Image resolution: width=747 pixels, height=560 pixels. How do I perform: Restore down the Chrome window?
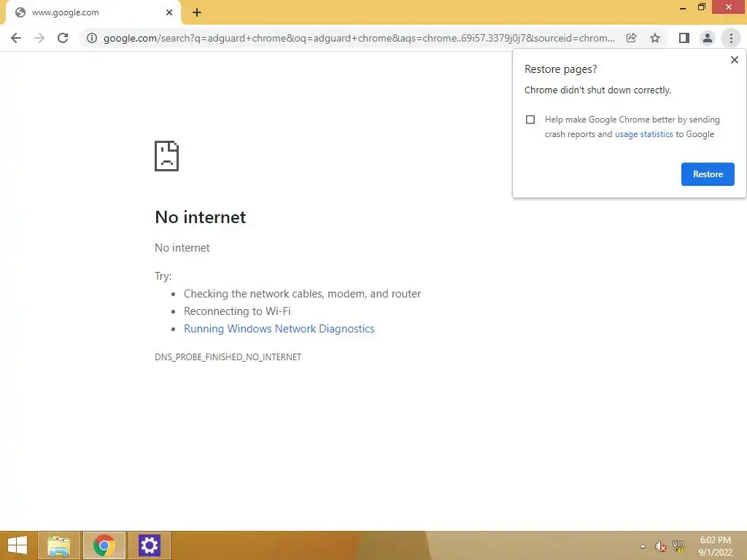pos(701,7)
